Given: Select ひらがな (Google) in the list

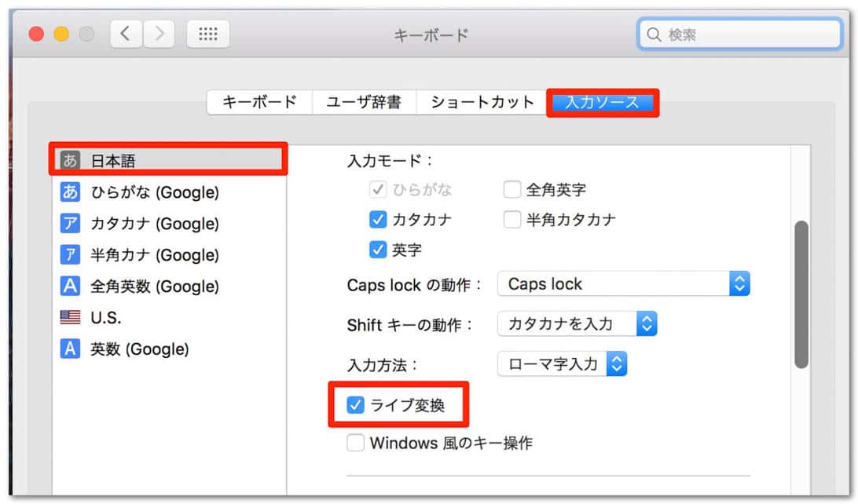Looking at the screenshot, I should coord(168,192).
